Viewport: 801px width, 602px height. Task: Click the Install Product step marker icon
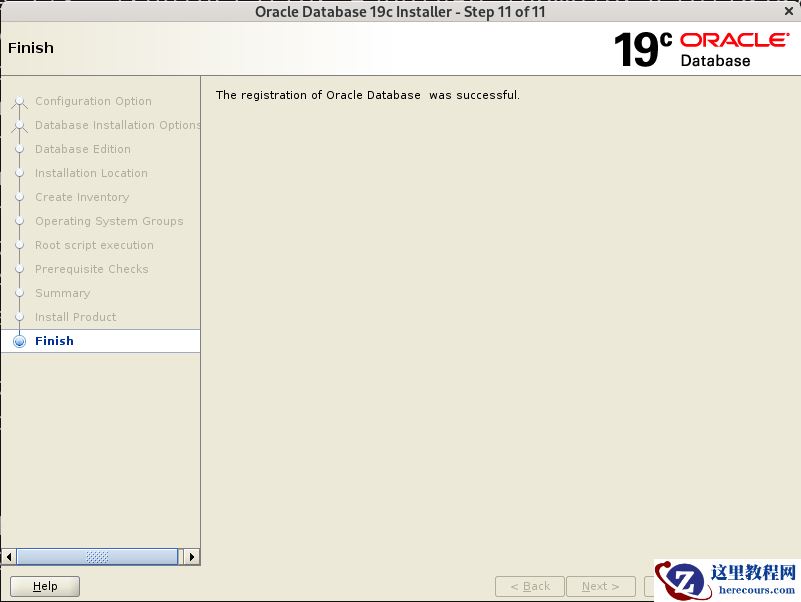click(x=19, y=317)
